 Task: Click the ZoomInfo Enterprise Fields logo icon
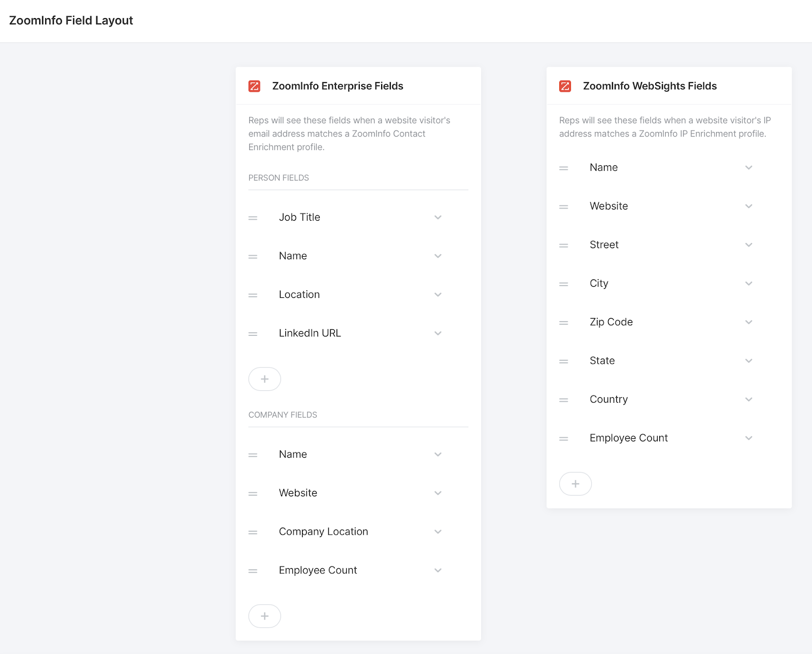tap(254, 86)
